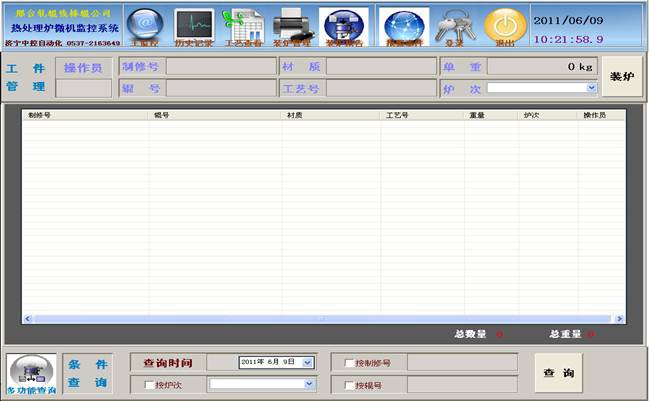Open the 装炉管理 printer icon
The width and height of the screenshot is (649, 401).
[291, 25]
